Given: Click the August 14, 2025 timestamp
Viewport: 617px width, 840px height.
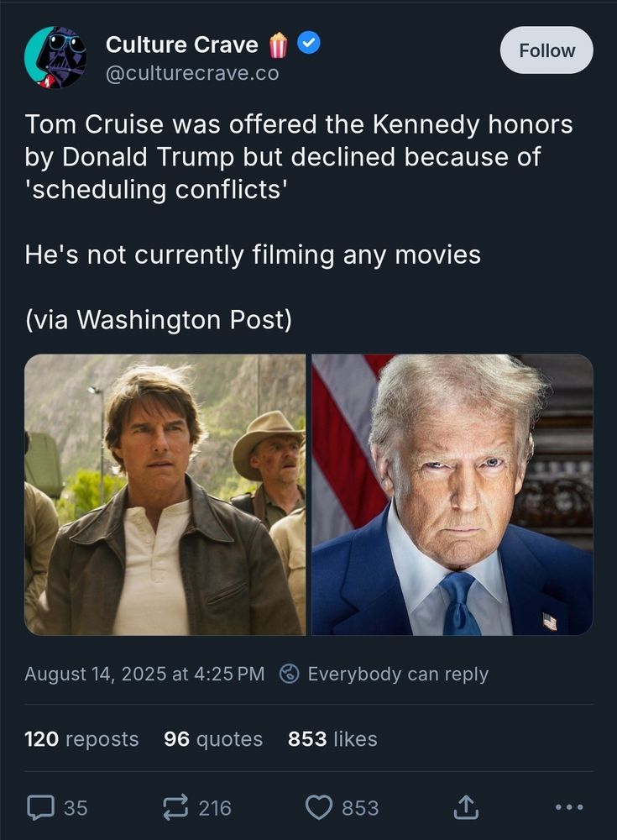Looking at the screenshot, I should (144, 674).
